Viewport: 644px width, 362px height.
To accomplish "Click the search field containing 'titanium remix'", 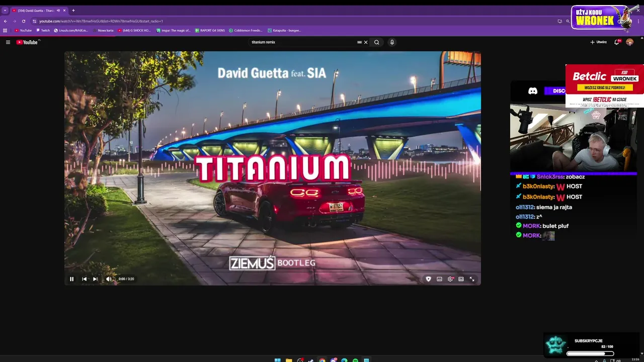I will pyautogui.click(x=302, y=42).
